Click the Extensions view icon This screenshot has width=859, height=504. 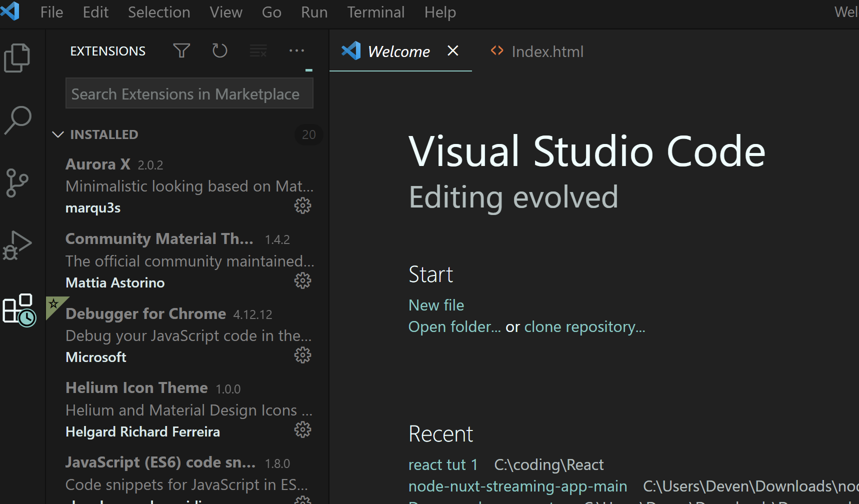(19, 310)
